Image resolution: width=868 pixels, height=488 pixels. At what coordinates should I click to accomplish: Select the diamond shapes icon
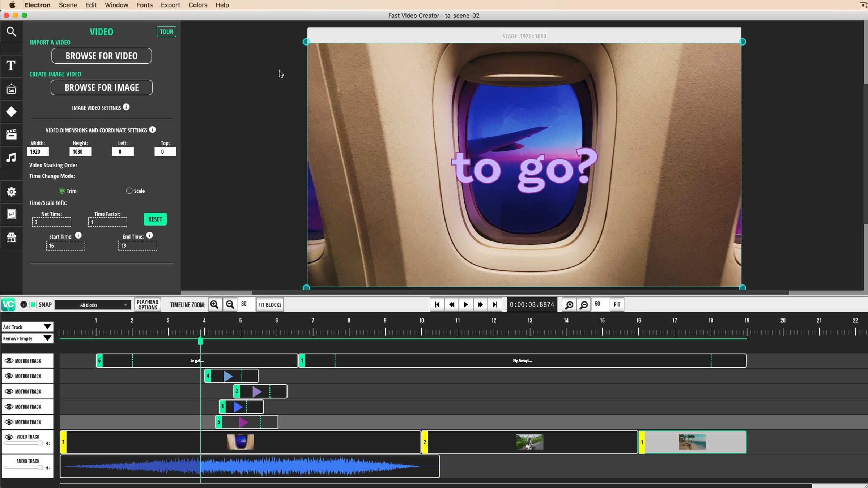coord(11,112)
